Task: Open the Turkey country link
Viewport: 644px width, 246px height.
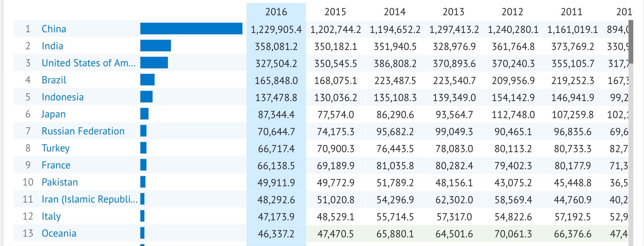Action: (x=56, y=148)
